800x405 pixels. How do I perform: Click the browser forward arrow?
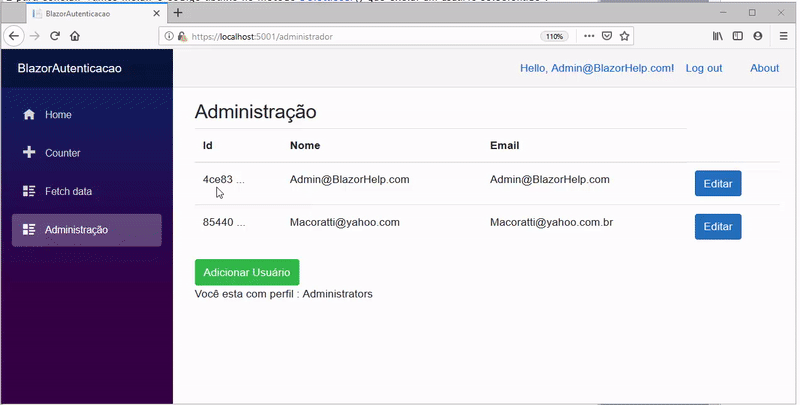coord(34,36)
